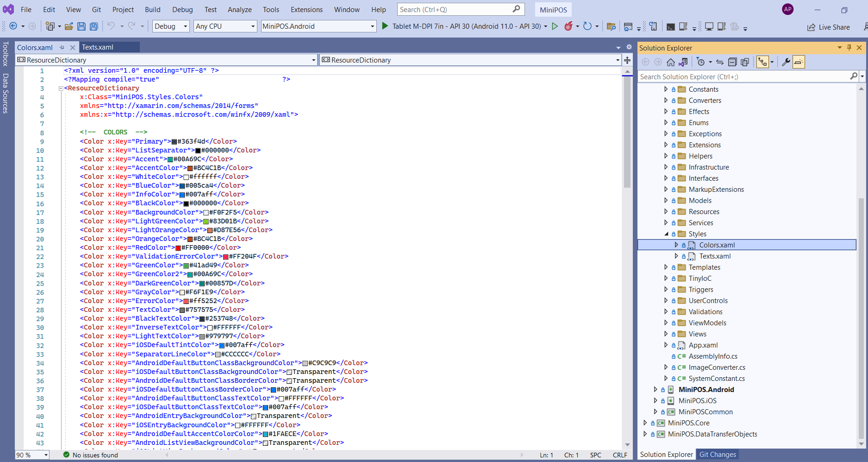Select App.xaml in Solution Explorer
Viewport: 868px width, 462px height.
click(x=703, y=345)
